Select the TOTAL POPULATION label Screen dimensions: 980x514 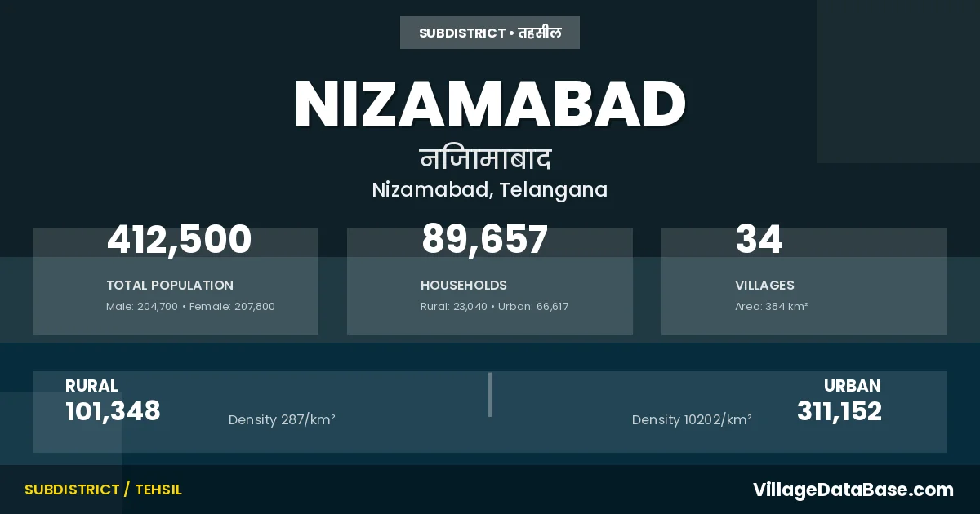pyautogui.click(x=170, y=286)
